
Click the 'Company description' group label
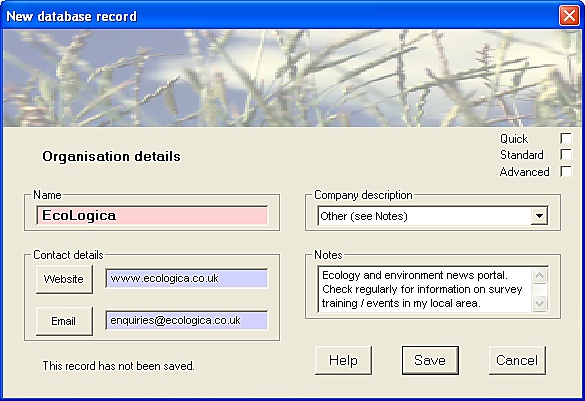click(x=363, y=195)
